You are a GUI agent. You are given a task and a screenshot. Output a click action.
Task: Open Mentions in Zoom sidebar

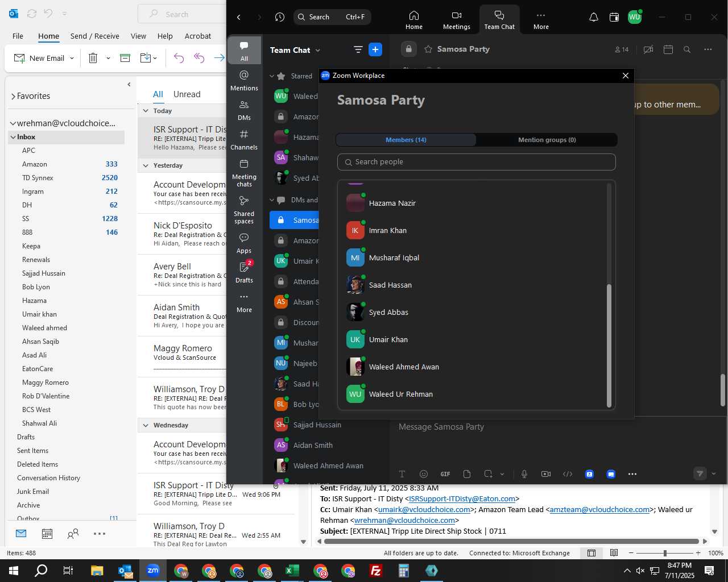(x=244, y=80)
